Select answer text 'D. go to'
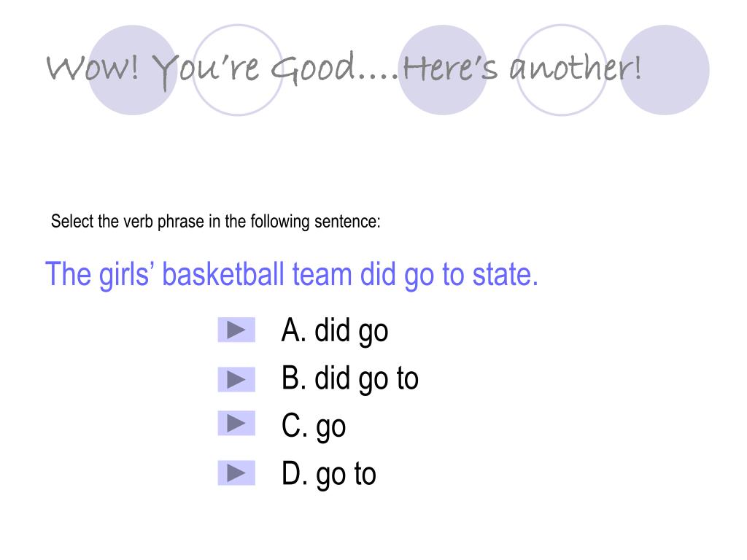747x560 pixels. [329, 474]
